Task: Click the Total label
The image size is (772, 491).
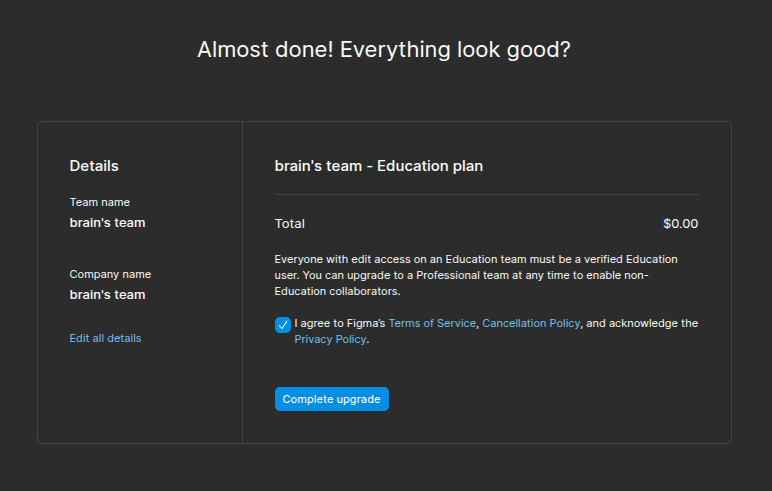Action: coord(290,224)
